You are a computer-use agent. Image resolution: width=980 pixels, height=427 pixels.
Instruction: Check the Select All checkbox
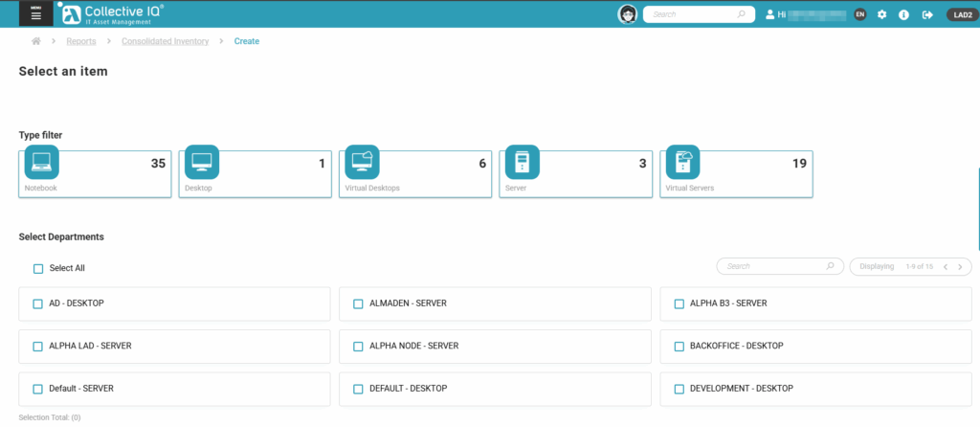pyautogui.click(x=38, y=269)
